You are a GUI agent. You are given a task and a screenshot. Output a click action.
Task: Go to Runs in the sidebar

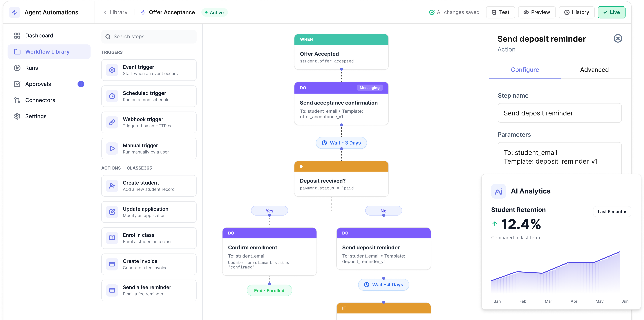pos(49,68)
